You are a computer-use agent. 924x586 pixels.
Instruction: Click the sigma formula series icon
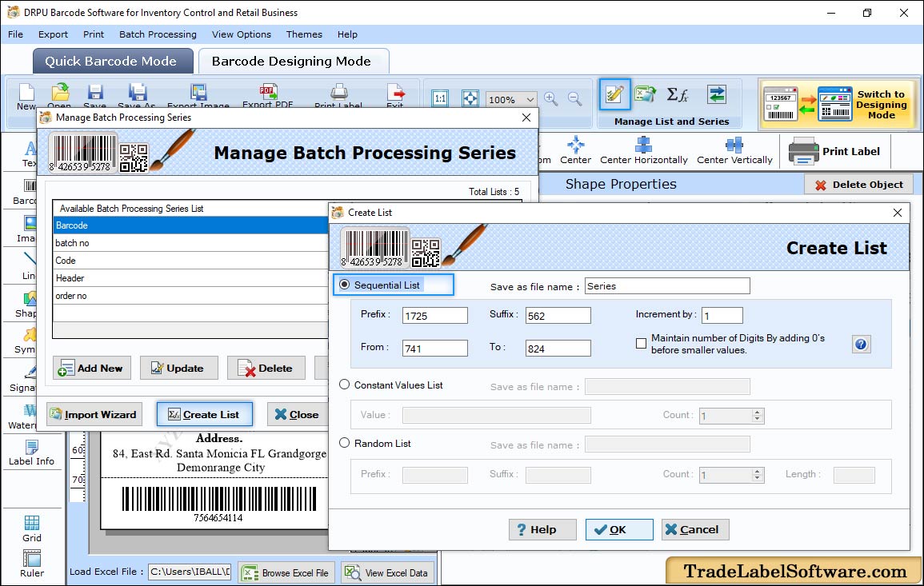(678, 94)
